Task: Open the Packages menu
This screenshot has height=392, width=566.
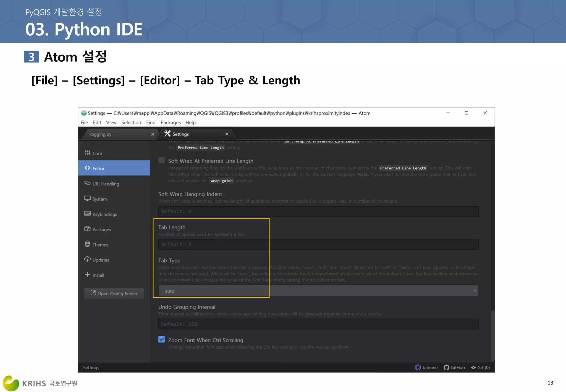Action: [170, 122]
